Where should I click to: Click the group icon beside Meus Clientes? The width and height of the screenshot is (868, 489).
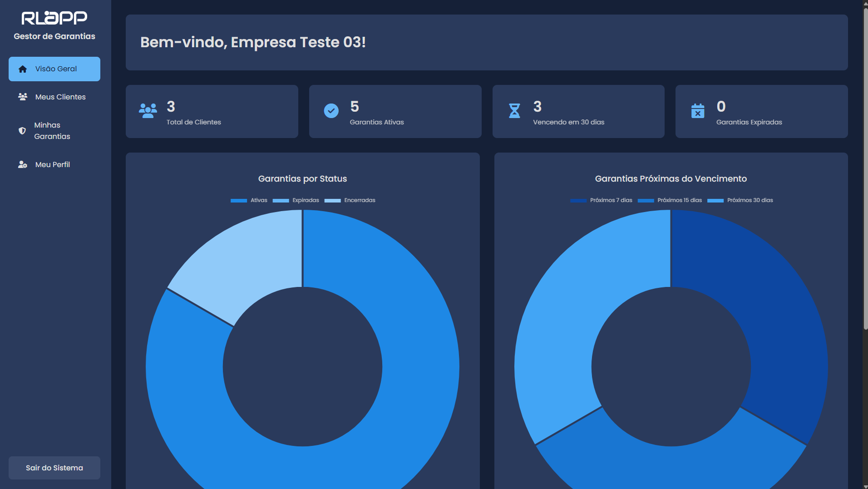click(x=23, y=97)
